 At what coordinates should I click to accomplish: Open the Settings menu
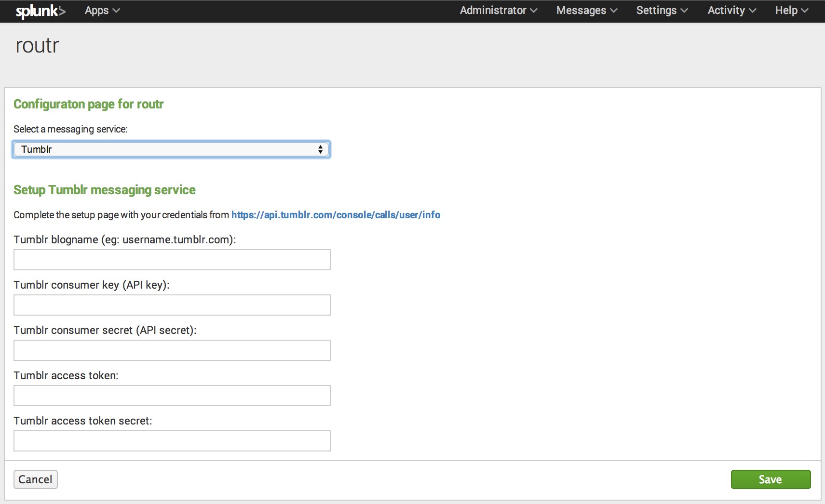click(x=662, y=11)
